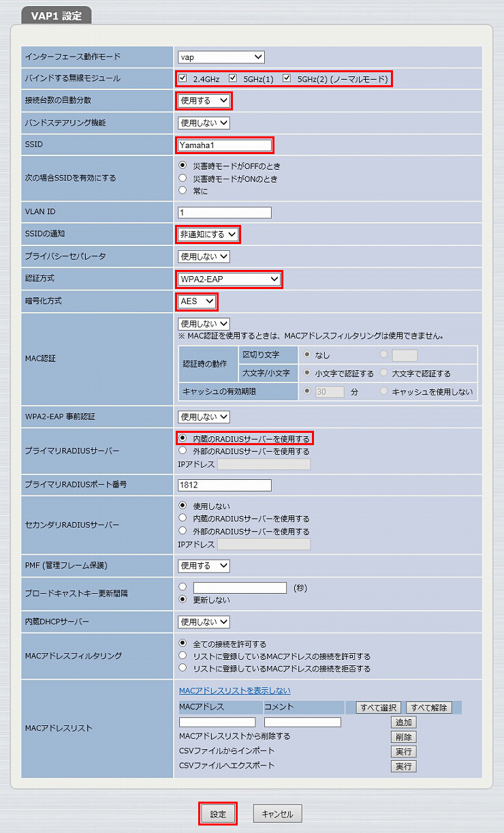504x833 pixels.
Task: Select the VAP1 設定 tab header
Action: click(x=56, y=16)
